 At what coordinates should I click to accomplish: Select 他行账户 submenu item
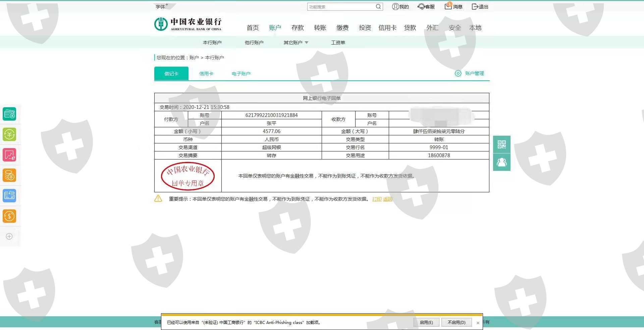(254, 43)
